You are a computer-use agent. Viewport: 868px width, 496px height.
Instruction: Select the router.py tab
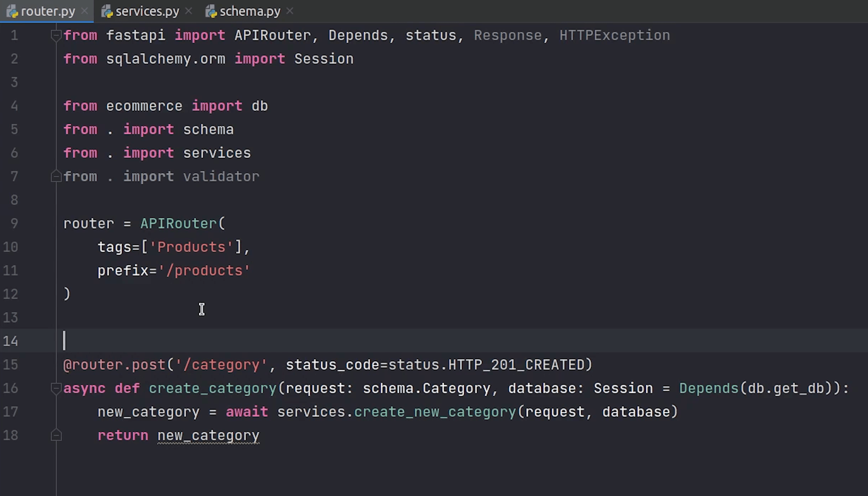(x=48, y=11)
